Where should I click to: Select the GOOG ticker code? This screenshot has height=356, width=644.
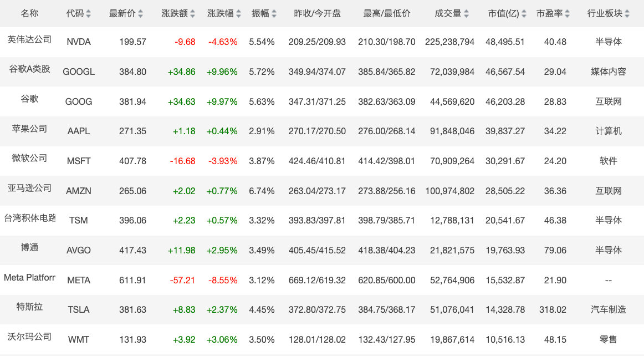click(79, 101)
